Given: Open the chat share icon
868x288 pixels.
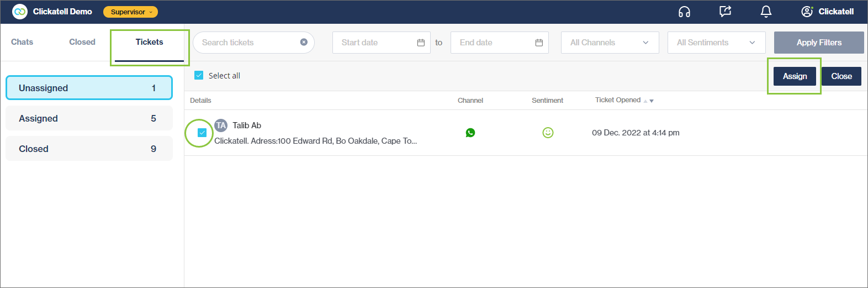Looking at the screenshot, I should pyautogui.click(x=725, y=12).
